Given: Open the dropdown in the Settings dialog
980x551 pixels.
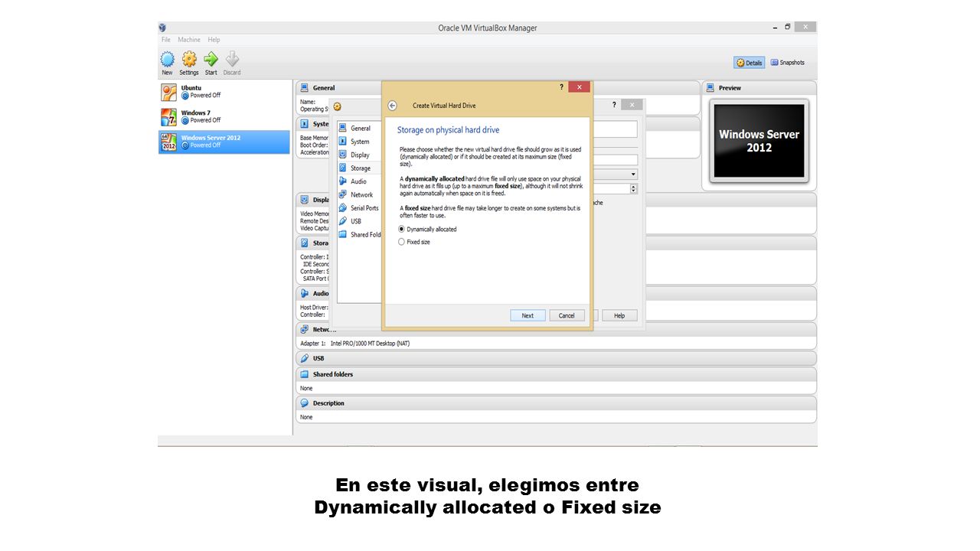Looking at the screenshot, I should (633, 174).
